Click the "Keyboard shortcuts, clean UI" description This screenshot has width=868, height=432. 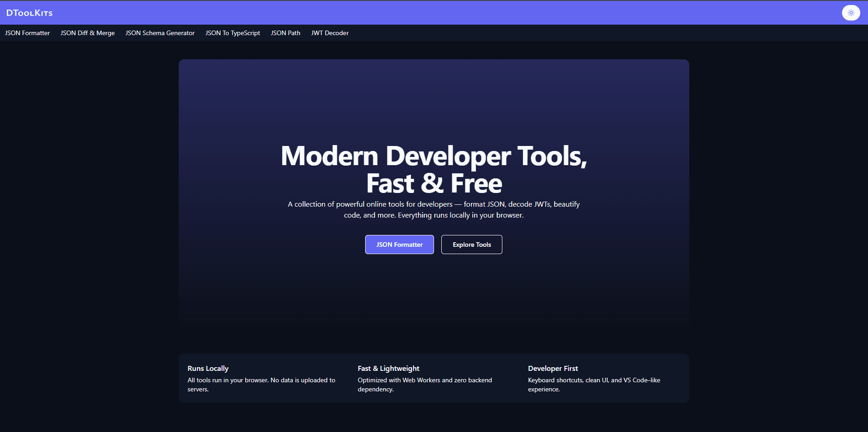pos(594,385)
